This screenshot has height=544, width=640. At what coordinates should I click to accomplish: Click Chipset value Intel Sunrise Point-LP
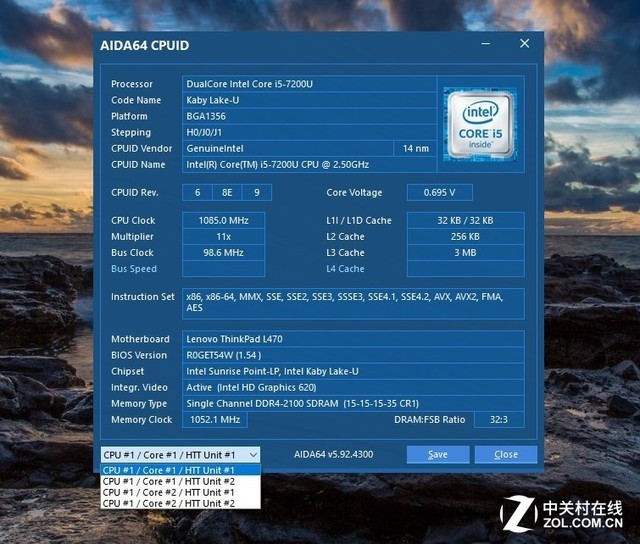353,371
